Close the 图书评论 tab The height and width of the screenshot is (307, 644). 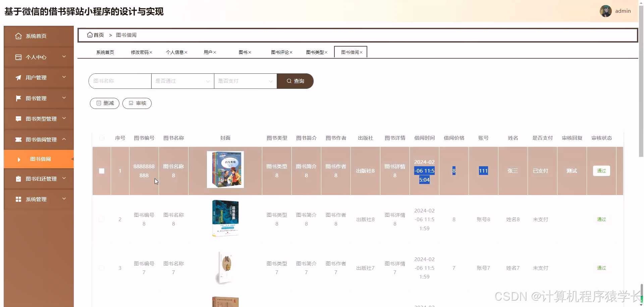pyautogui.click(x=291, y=52)
